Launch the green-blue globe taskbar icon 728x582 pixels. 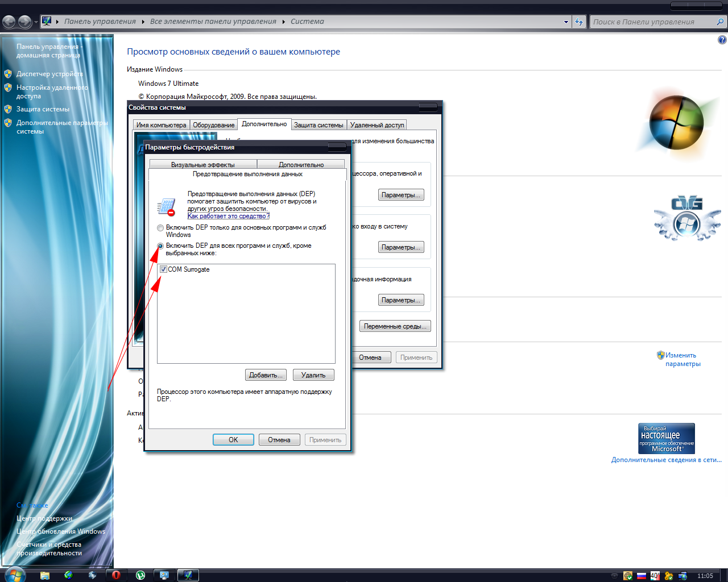pyautogui.click(x=68, y=575)
